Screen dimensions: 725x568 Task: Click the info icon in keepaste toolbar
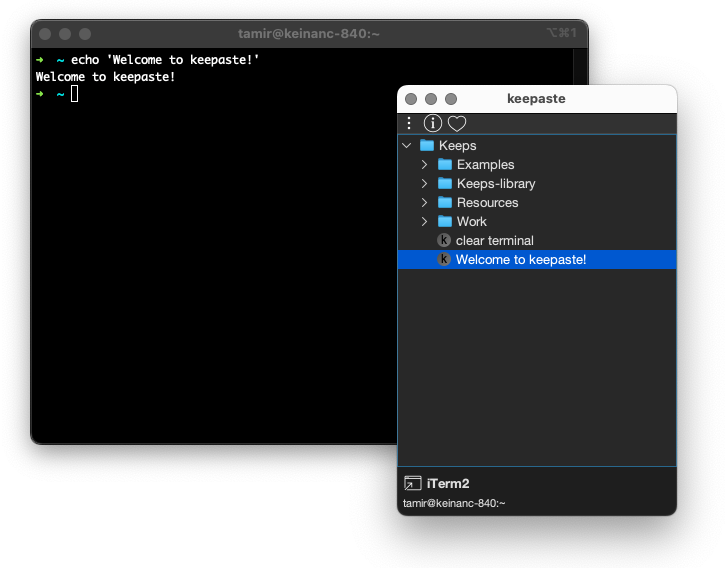(x=433, y=123)
